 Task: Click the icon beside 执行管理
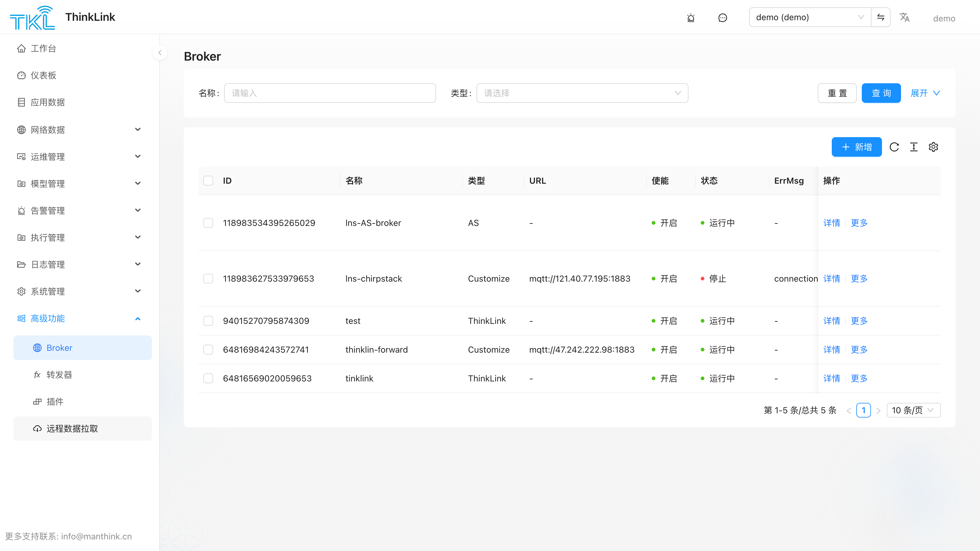21,238
